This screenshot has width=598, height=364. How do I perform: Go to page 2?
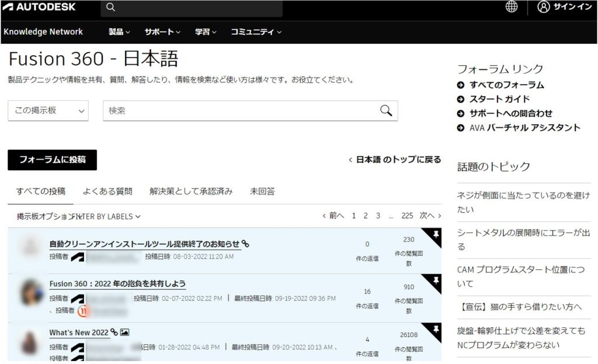(x=366, y=216)
